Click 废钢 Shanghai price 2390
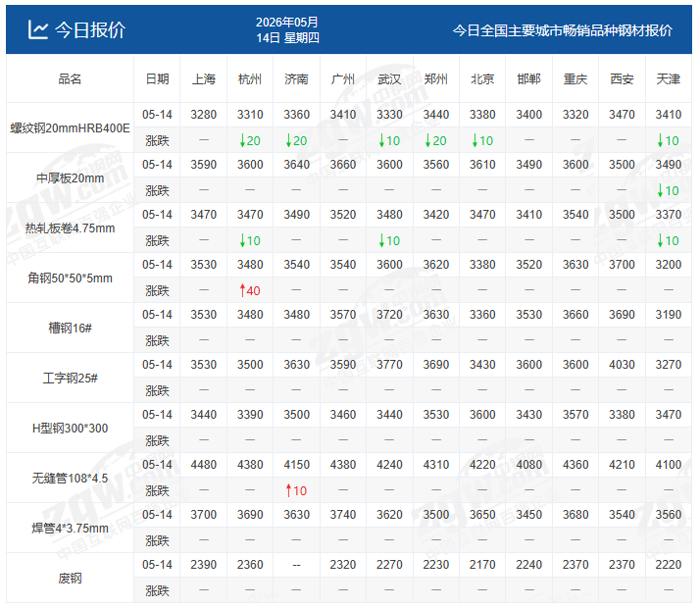 tap(204, 565)
